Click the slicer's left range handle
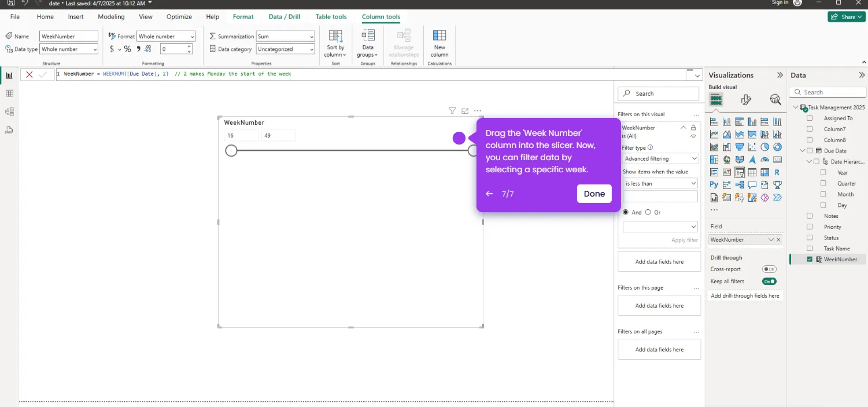This screenshot has width=868, height=407. click(231, 151)
